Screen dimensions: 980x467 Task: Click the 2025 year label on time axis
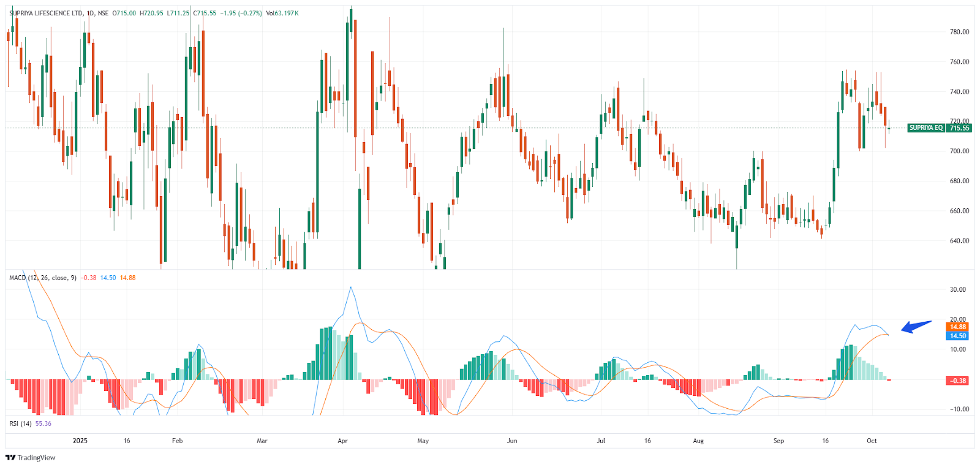pyautogui.click(x=80, y=441)
